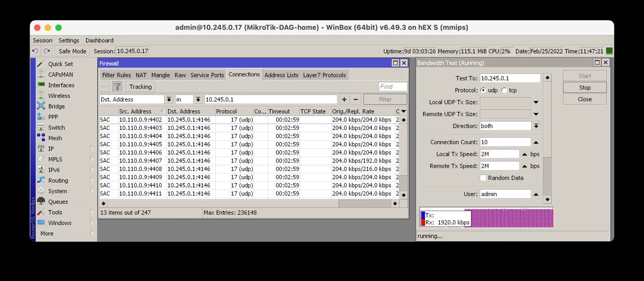Collapse the User field arrow
Viewport: 644px width, 281px height.
(536, 194)
